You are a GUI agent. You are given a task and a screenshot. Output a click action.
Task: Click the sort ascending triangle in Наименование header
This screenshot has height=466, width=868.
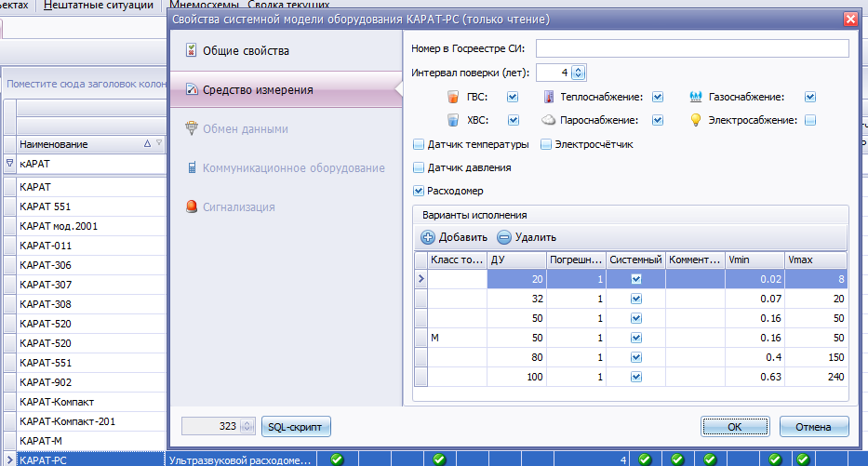point(147,143)
